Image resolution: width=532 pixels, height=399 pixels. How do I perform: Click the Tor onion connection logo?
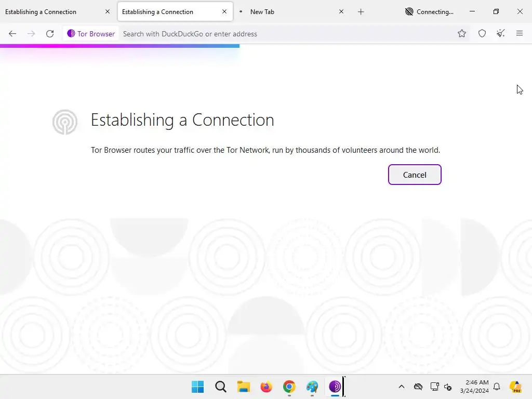(x=65, y=122)
